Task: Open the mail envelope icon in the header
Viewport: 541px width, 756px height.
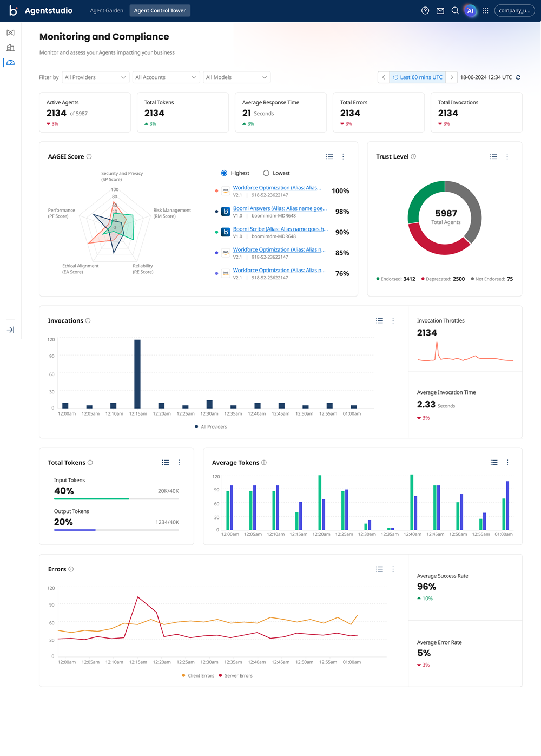Action: (x=440, y=10)
